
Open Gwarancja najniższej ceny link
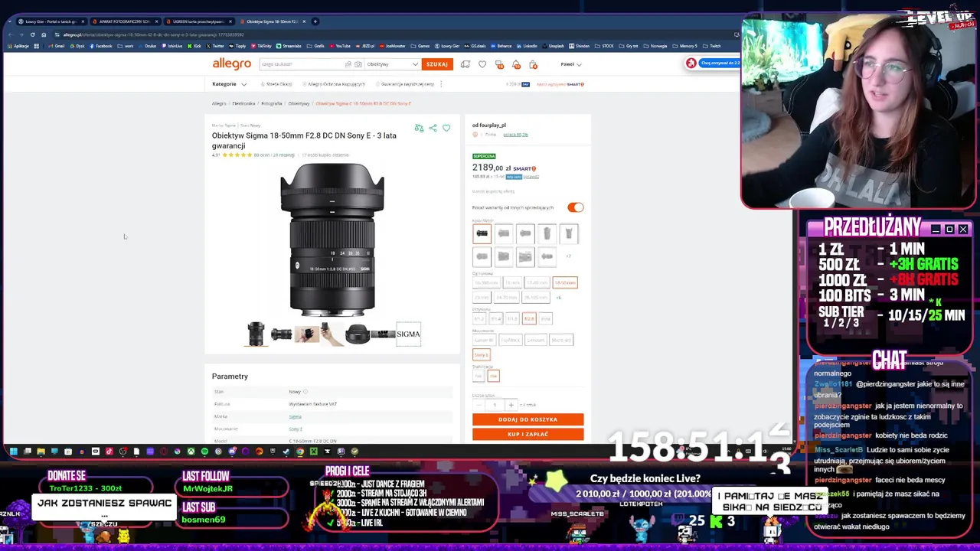[x=405, y=84]
